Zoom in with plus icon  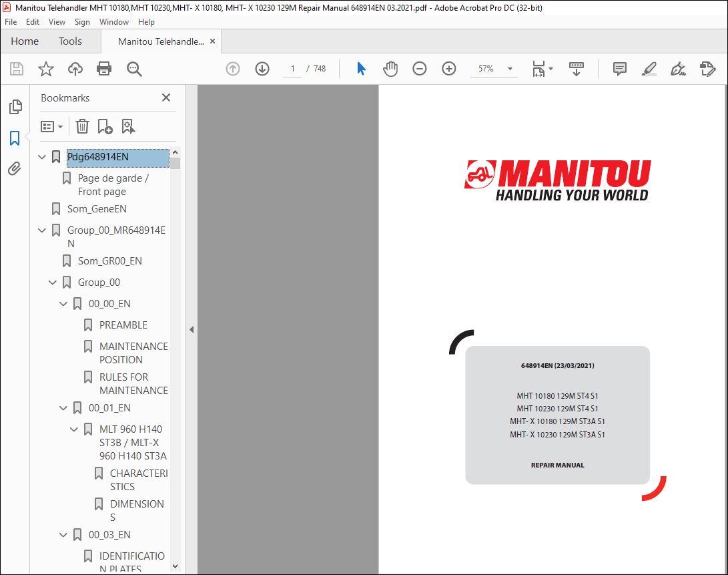tap(448, 69)
